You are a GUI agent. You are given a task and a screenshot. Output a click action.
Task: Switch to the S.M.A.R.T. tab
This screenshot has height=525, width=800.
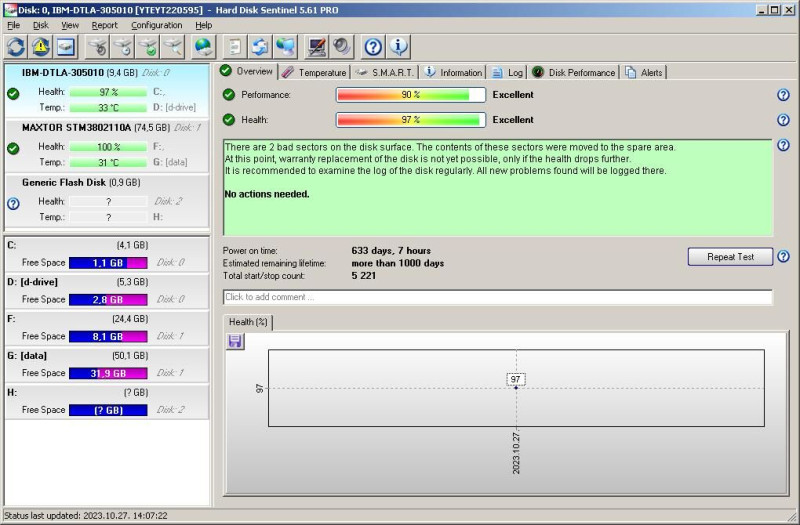[385, 72]
